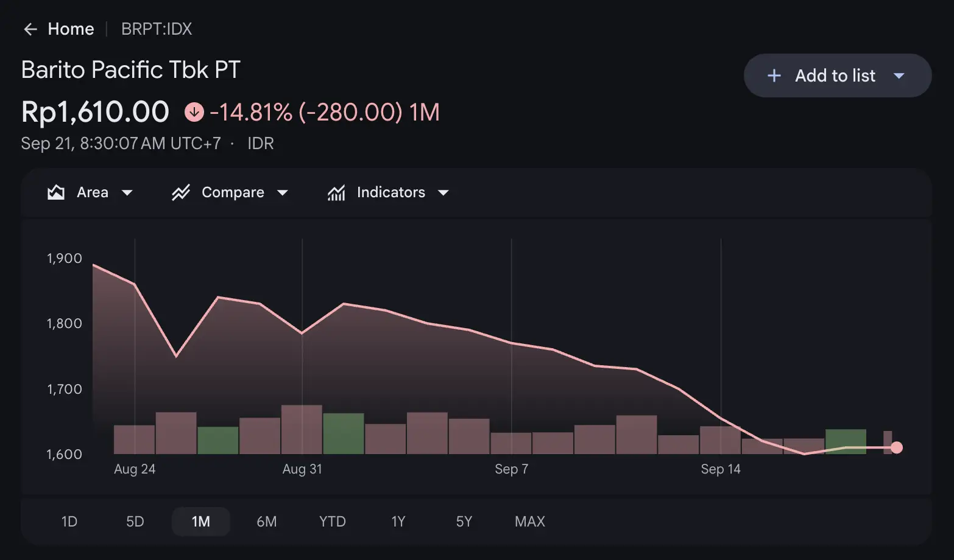954x560 pixels.
Task: Click the Sep 14 date axis label
Action: click(x=721, y=469)
